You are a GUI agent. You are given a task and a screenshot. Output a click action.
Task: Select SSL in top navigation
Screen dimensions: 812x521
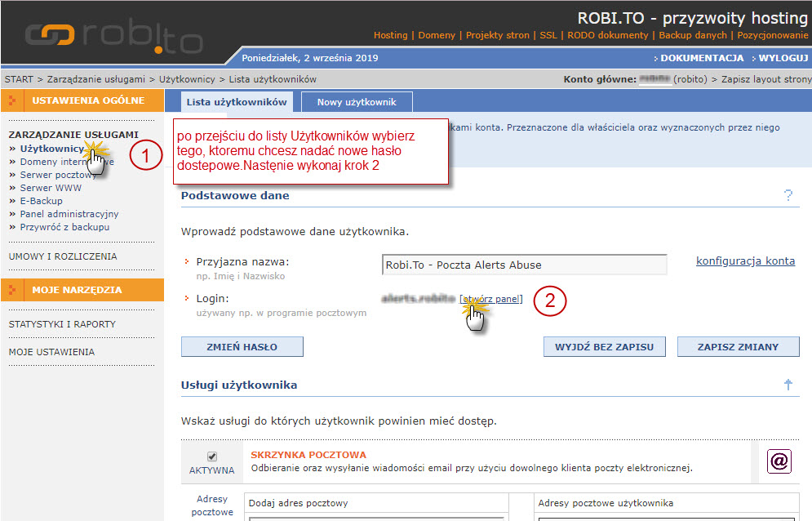click(548, 35)
